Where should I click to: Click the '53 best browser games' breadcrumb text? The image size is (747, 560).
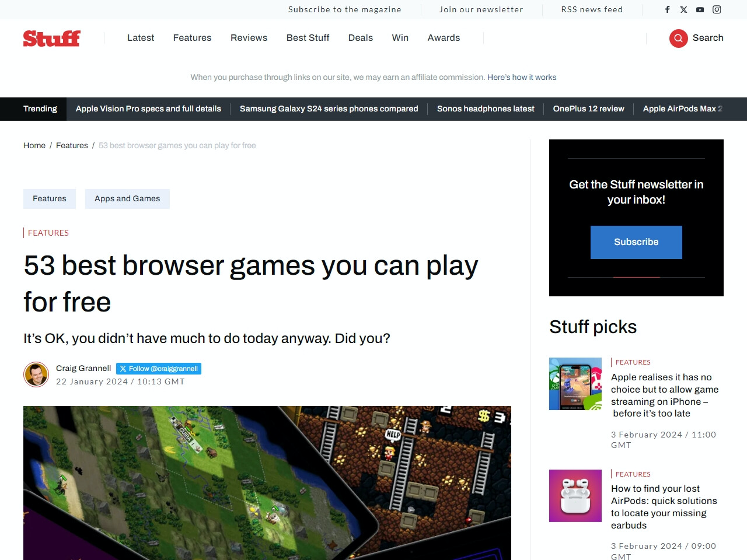tap(177, 145)
